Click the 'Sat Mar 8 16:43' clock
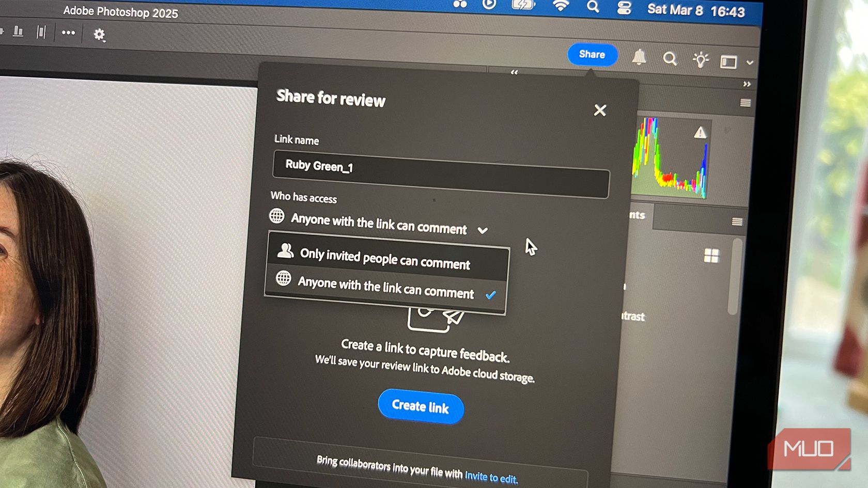 click(x=696, y=10)
